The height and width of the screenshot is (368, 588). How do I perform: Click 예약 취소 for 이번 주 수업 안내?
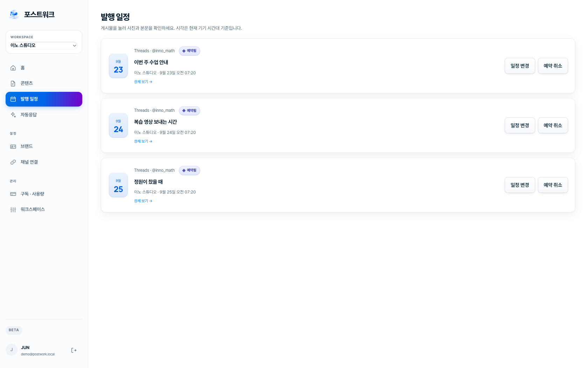[553, 66]
